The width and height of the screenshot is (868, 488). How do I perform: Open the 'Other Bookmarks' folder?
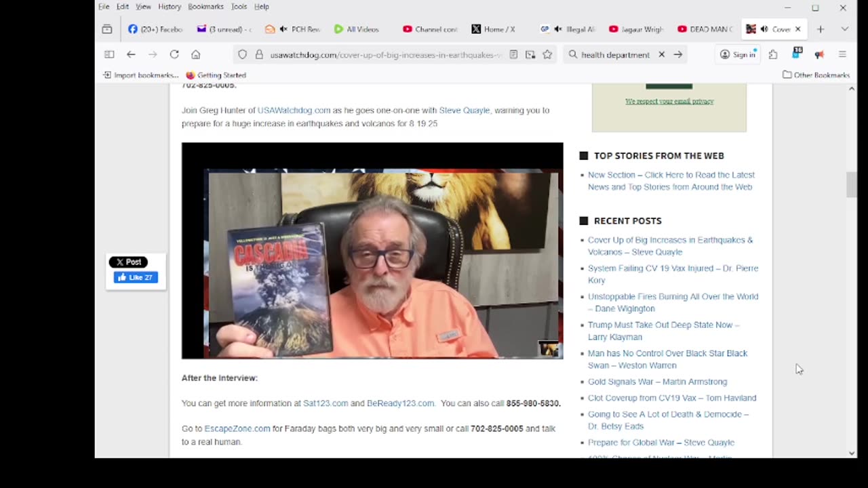point(816,75)
